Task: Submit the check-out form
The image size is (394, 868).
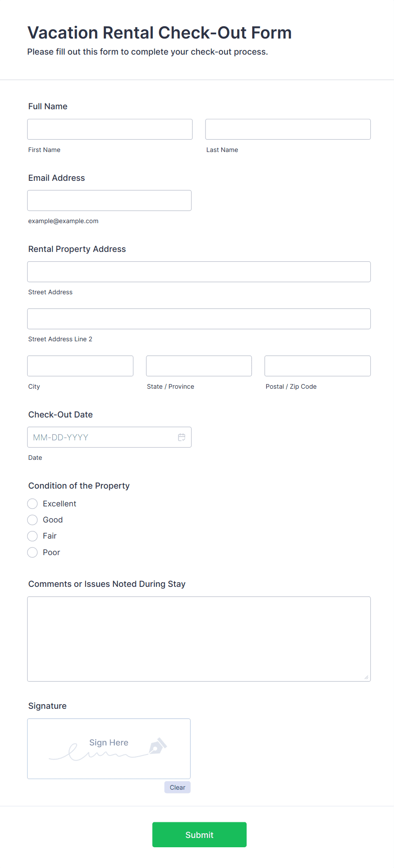Action: [x=199, y=835]
